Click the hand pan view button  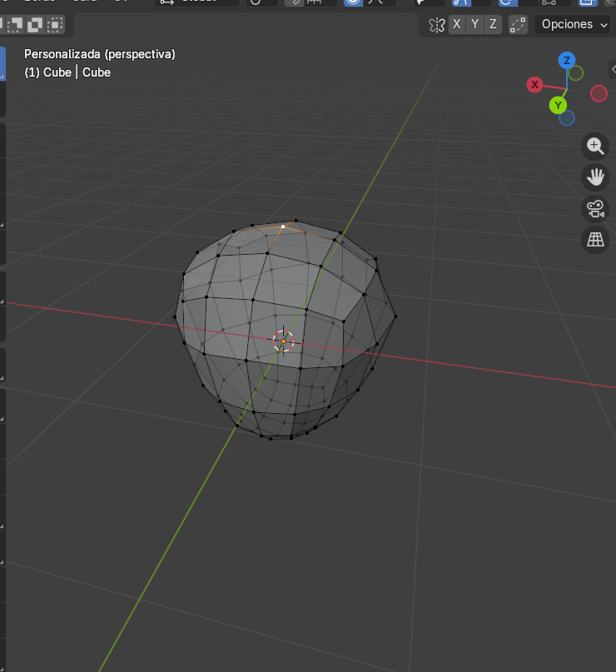[x=595, y=177]
